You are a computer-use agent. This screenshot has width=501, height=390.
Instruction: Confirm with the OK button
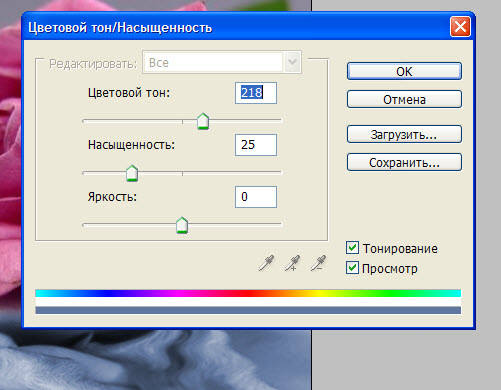(404, 71)
